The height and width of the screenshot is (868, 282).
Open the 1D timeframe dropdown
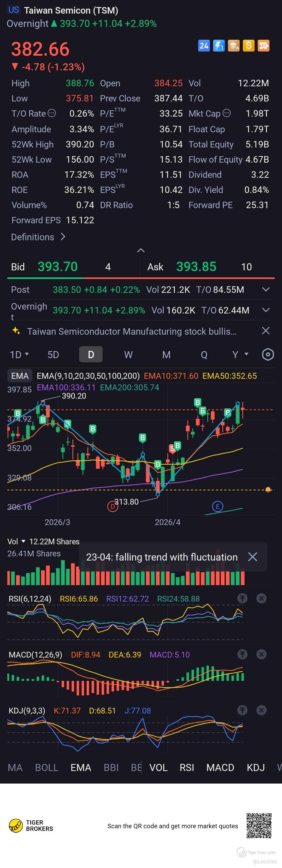(19, 355)
